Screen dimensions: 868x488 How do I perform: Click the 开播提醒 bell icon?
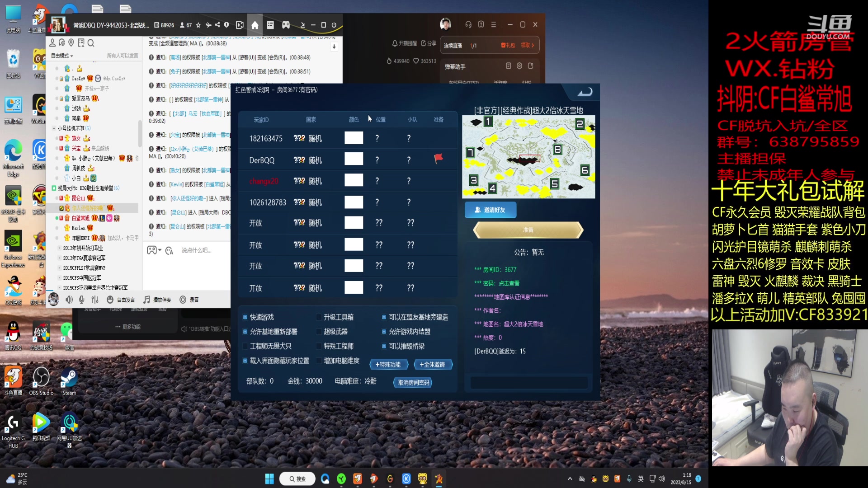tap(395, 43)
